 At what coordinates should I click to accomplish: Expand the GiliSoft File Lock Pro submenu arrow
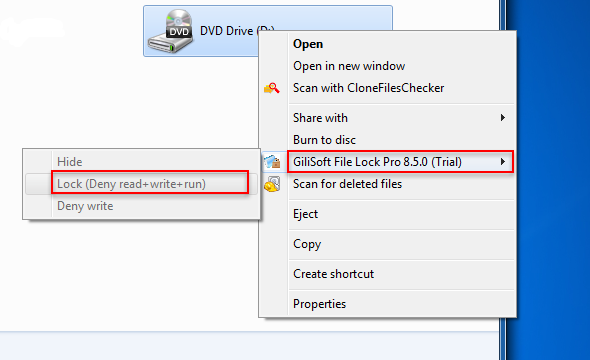(503, 162)
